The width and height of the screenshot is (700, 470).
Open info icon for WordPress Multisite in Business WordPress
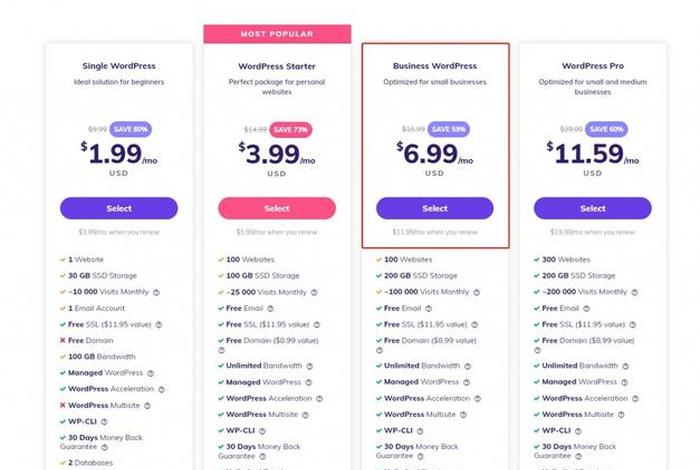point(463,415)
